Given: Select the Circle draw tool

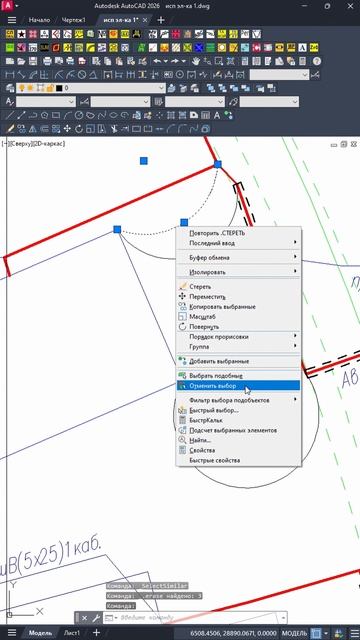Looking at the screenshot, I should (x=79, y=116).
